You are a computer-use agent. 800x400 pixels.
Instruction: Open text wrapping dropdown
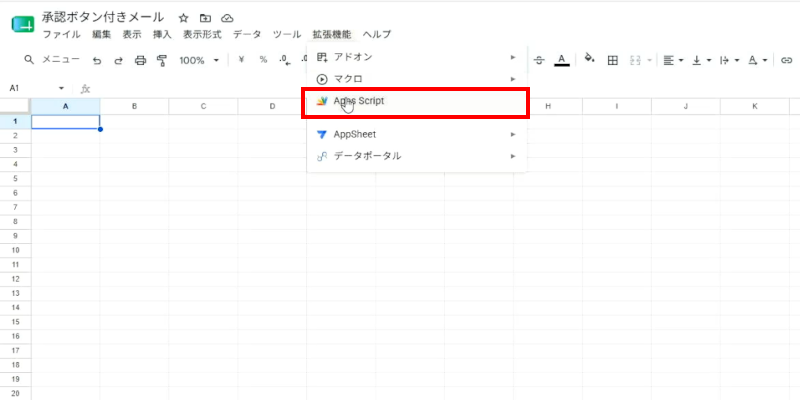pyautogui.click(x=730, y=60)
